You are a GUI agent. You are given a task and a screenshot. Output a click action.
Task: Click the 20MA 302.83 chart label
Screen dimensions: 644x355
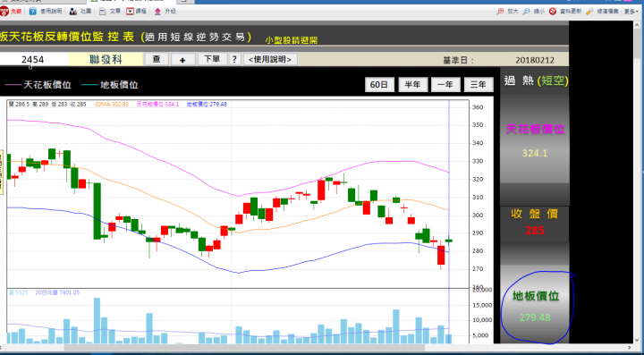[111, 105]
